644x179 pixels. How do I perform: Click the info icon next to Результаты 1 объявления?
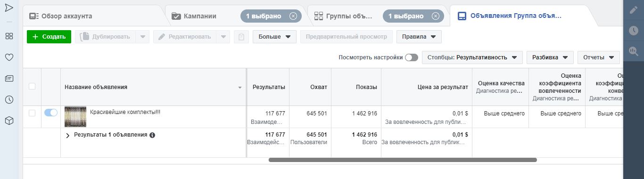point(152,135)
